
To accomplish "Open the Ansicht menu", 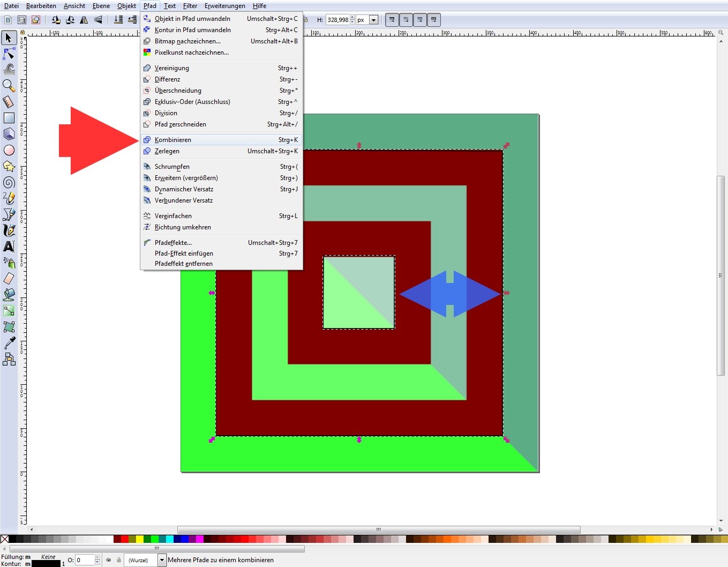I will point(74,6).
